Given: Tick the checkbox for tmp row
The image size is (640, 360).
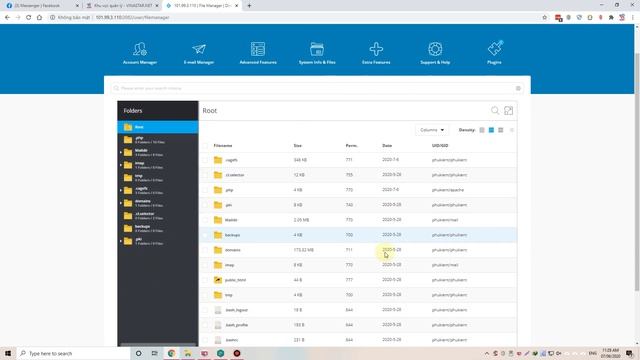Looking at the screenshot, I should (205, 295).
